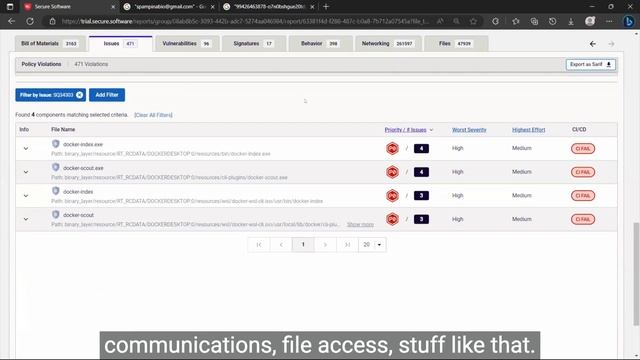Expand the docker-index row details
This screenshot has width=640, height=360.
(26, 196)
